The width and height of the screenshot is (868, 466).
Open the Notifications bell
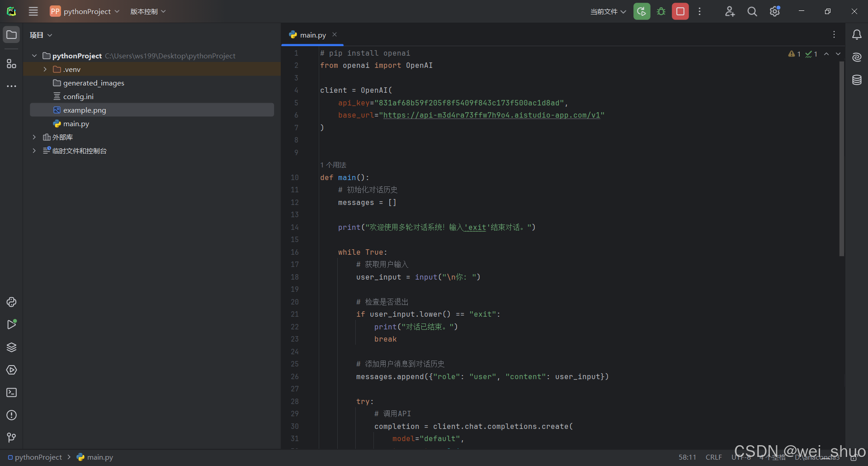(x=857, y=35)
